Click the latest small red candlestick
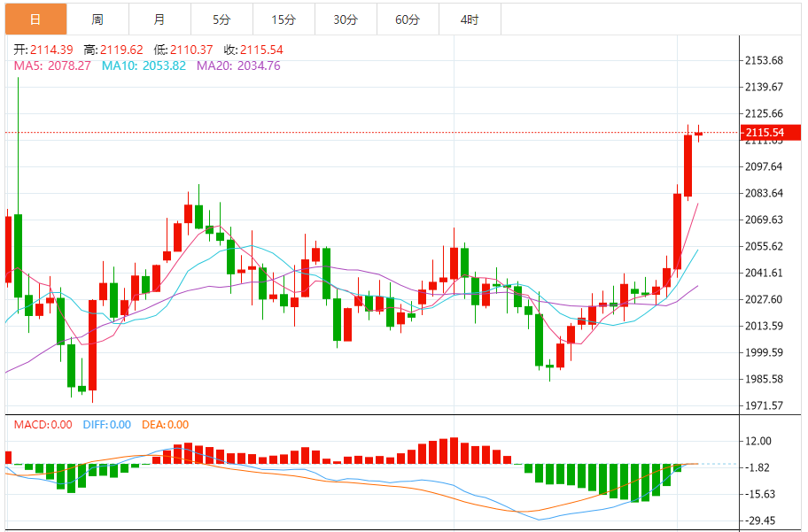This screenshot has height=532, width=808. click(699, 134)
